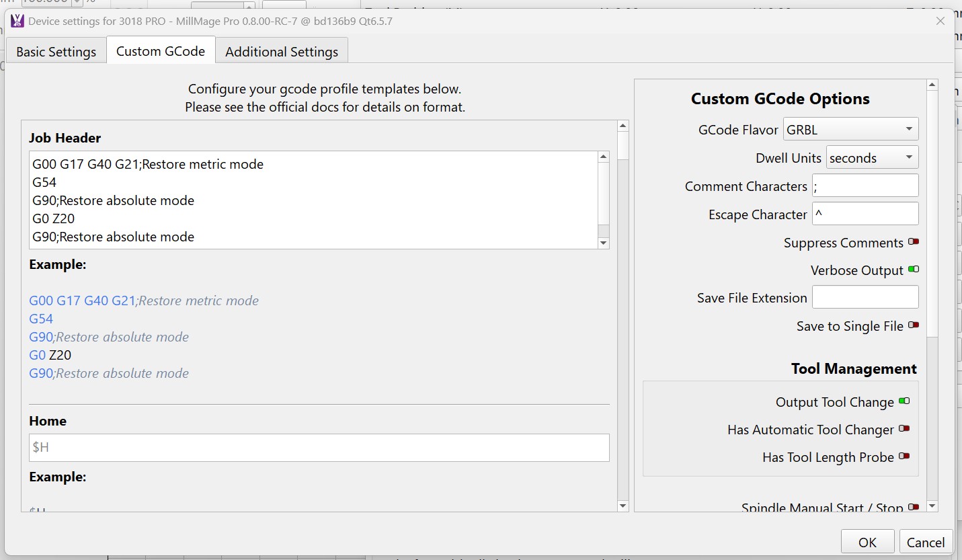Disable the Verbose Output toggle
Screen dimensions: 962x560
tap(913, 270)
